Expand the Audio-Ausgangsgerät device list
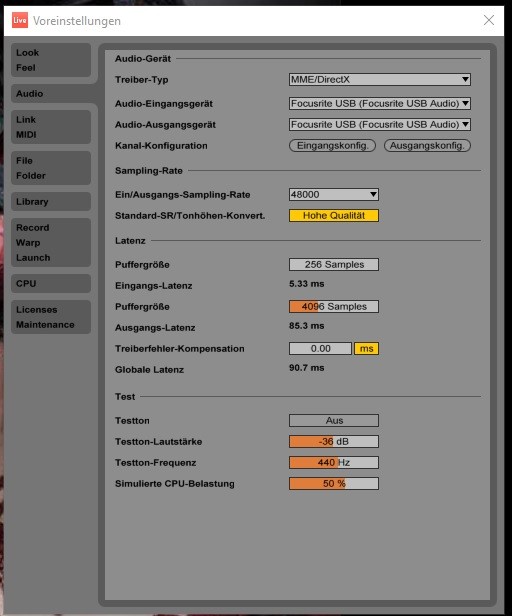 pos(380,125)
